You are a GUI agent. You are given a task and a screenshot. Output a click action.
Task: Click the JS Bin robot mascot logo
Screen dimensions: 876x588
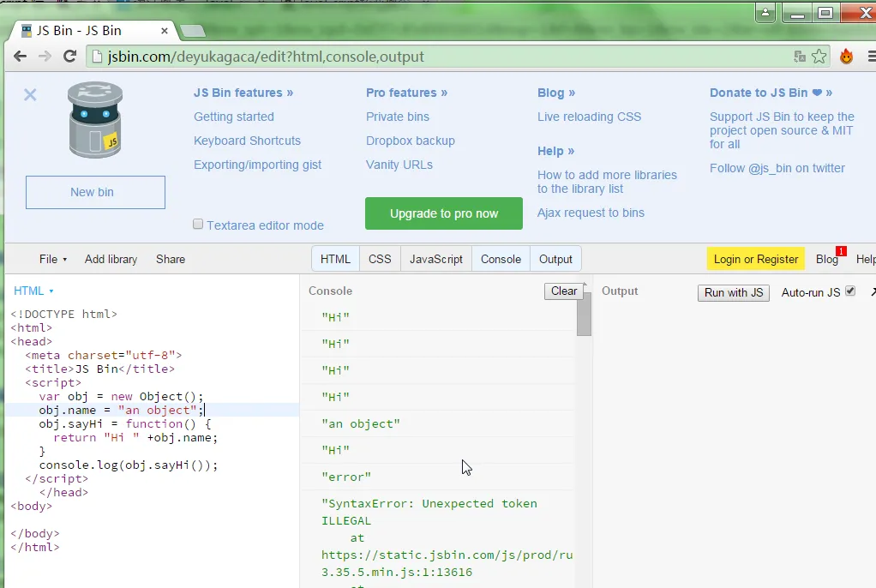coord(94,120)
